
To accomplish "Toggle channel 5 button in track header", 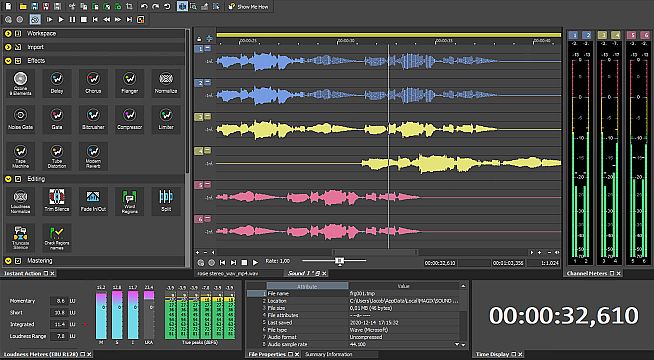I will click(200, 185).
